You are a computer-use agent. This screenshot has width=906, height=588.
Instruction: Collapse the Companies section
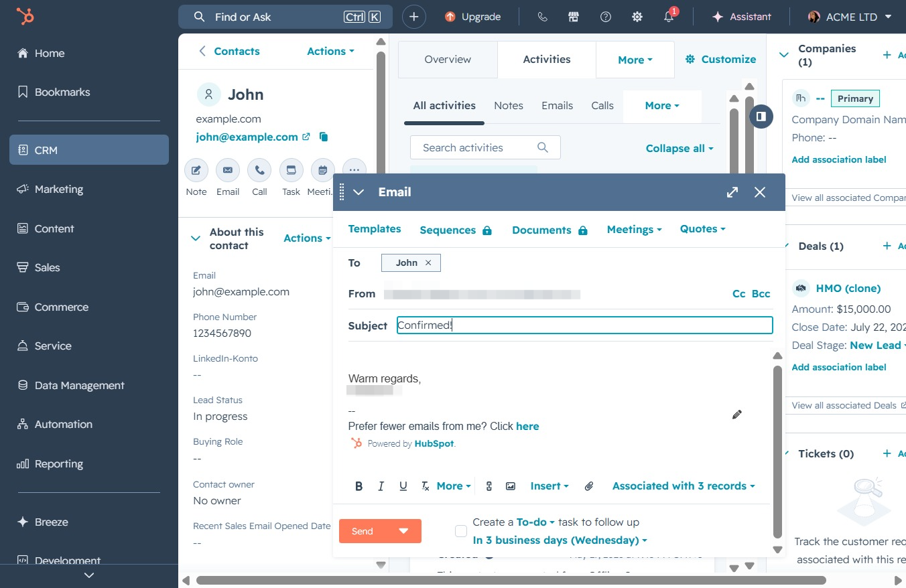coord(784,55)
